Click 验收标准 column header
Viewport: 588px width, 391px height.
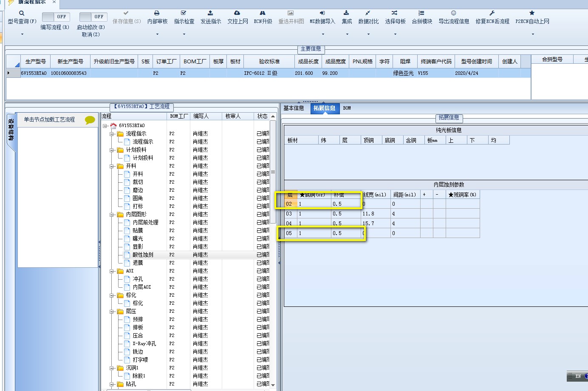pos(269,62)
